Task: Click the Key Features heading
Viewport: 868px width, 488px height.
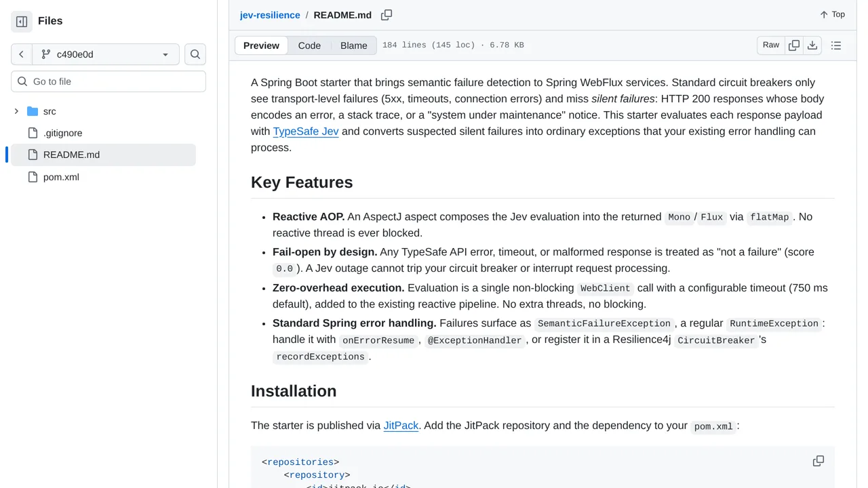Action: (302, 182)
